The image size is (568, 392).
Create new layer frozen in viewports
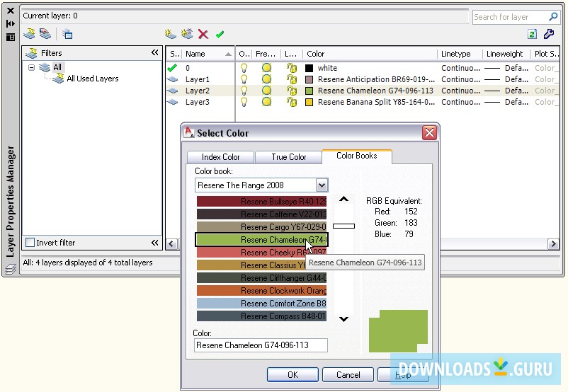pyautogui.click(x=187, y=34)
